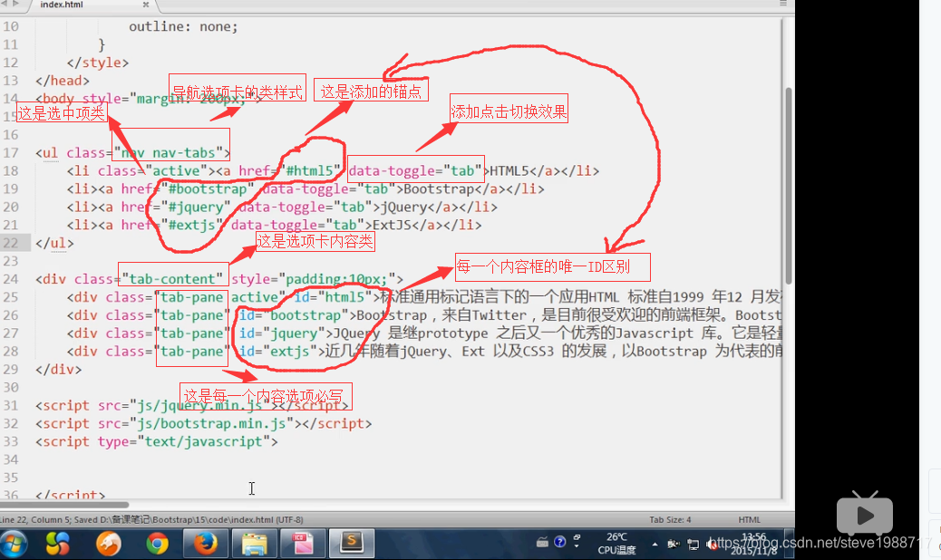This screenshot has height=560, width=941.
Task: Open the network tray icon
Action: point(694,545)
